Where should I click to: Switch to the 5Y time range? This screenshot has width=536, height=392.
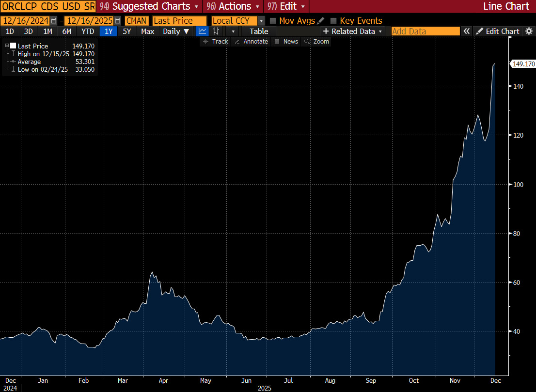[x=126, y=31]
